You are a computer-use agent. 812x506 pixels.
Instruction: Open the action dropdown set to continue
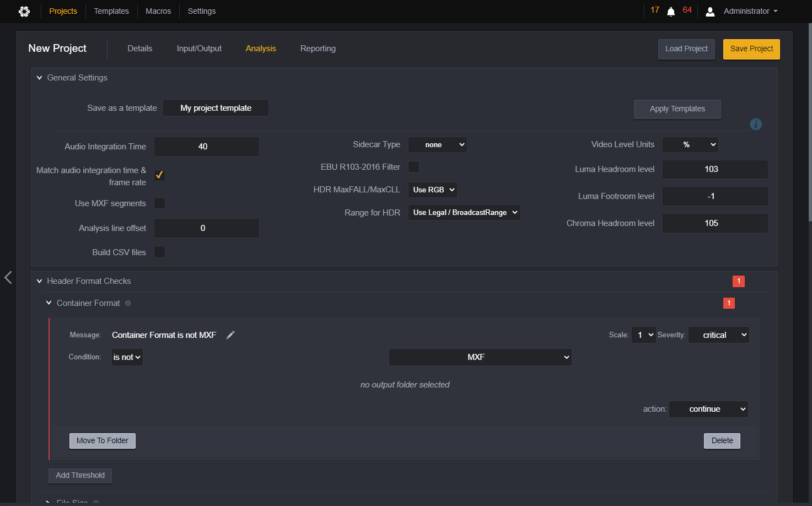tap(709, 409)
